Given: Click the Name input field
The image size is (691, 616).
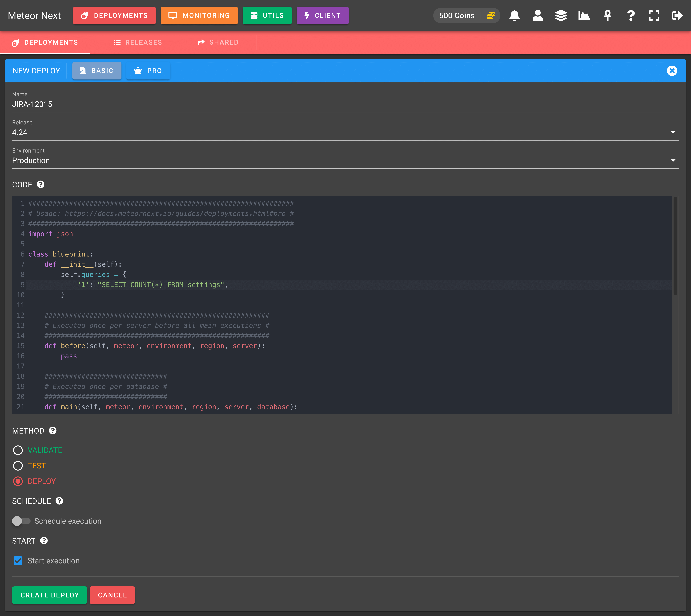Looking at the screenshot, I should 345,104.
